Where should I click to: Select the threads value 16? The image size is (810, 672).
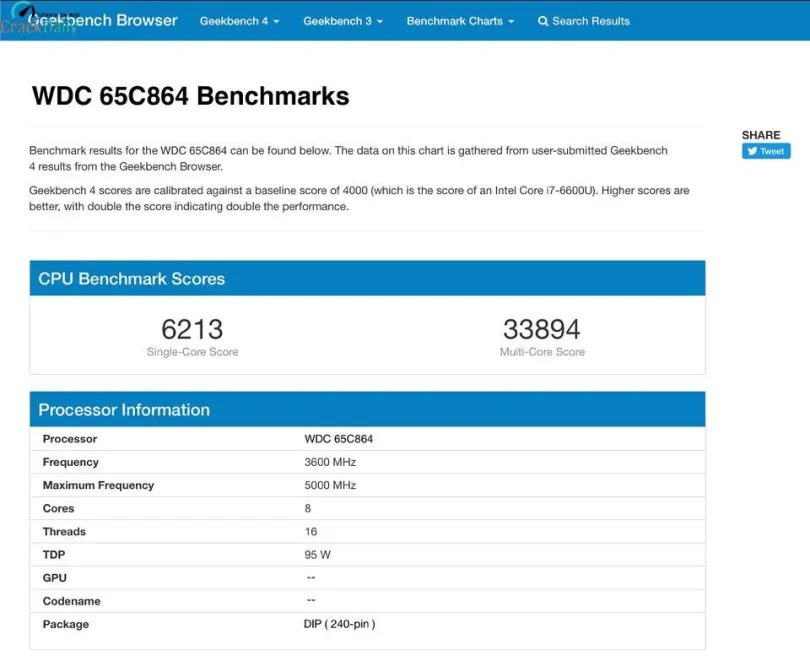[310, 532]
